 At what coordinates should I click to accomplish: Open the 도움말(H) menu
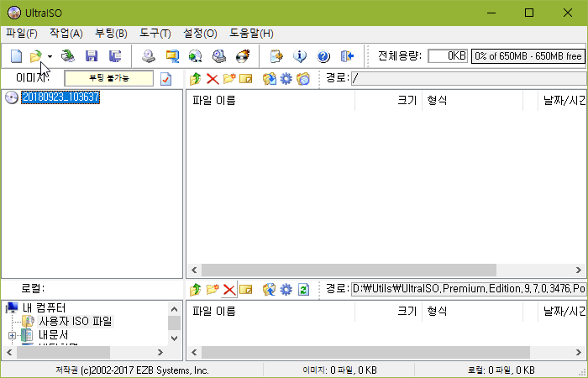coord(251,34)
